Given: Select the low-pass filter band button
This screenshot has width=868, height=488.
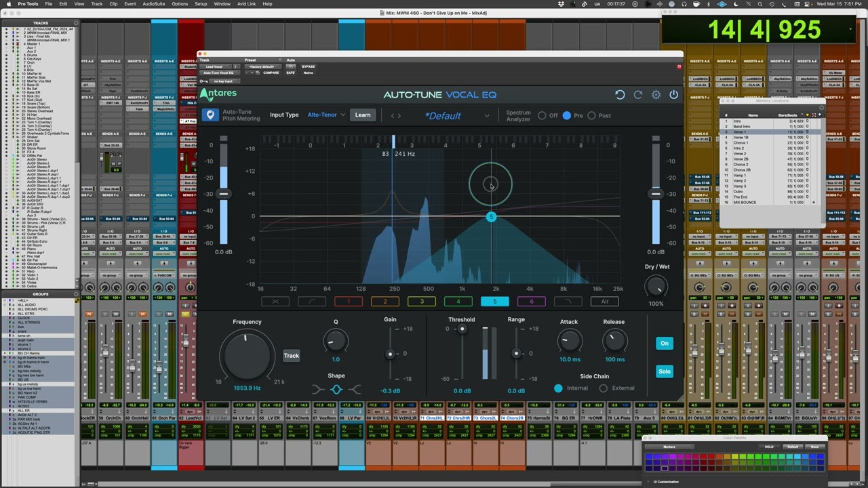Looking at the screenshot, I should point(568,302).
